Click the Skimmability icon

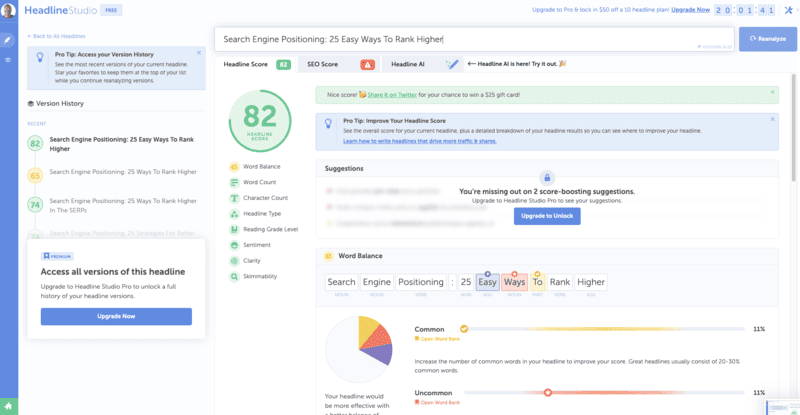click(234, 277)
